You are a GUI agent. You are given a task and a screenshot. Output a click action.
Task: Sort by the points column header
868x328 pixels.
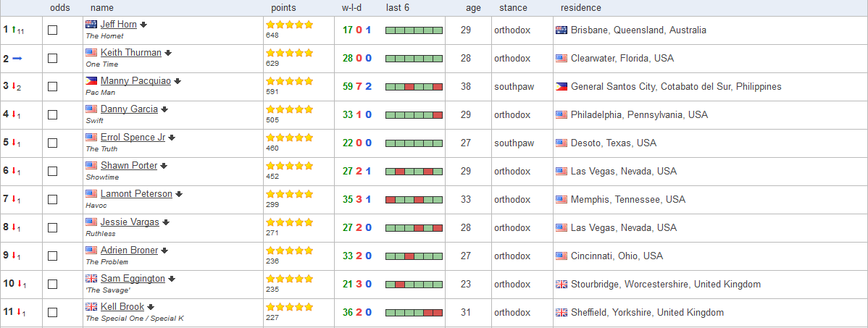(x=283, y=8)
